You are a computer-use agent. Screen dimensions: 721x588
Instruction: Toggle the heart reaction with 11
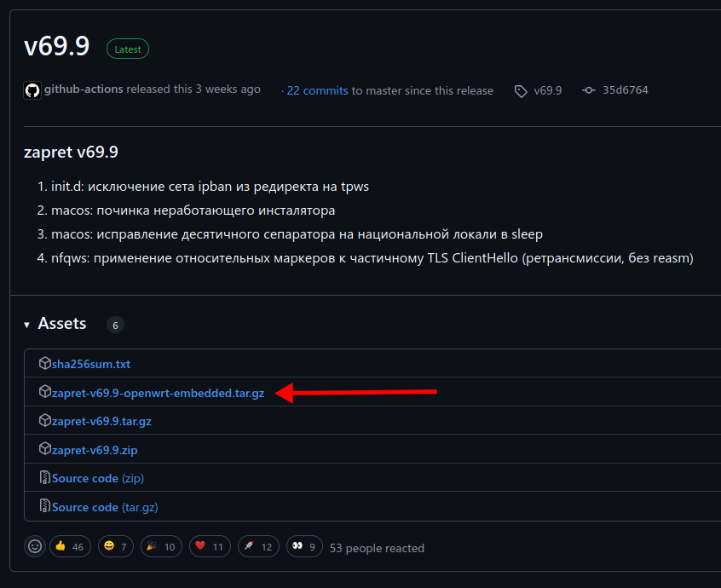(x=210, y=546)
